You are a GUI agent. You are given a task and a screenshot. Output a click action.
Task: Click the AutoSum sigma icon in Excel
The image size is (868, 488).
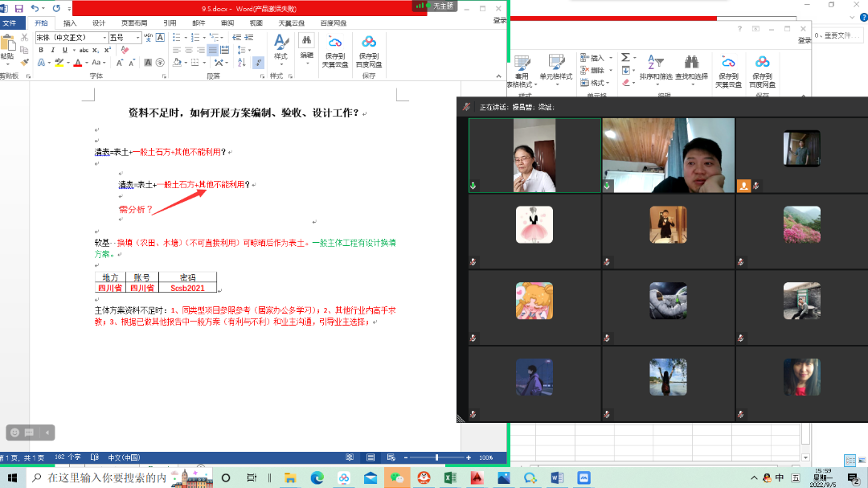pyautogui.click(x=625, y=58)
